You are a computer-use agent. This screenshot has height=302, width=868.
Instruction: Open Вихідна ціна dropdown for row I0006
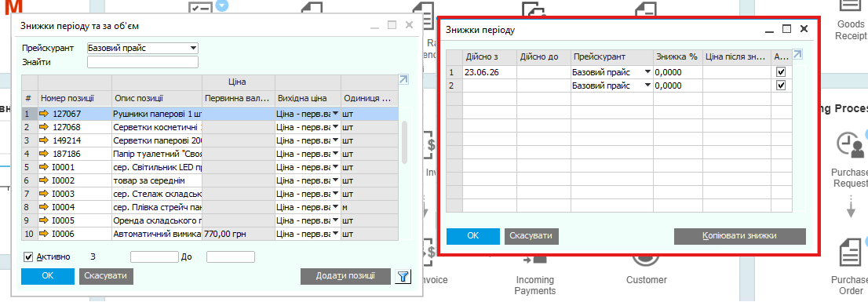335,234
